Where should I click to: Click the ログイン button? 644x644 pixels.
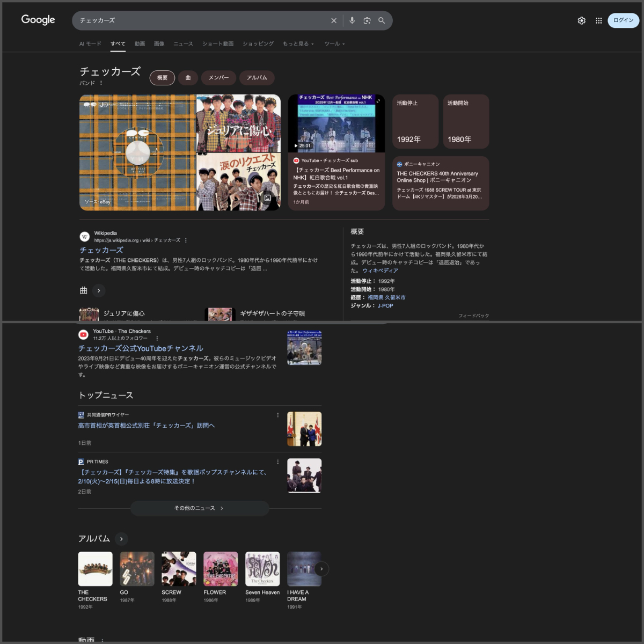coord(623,20)
